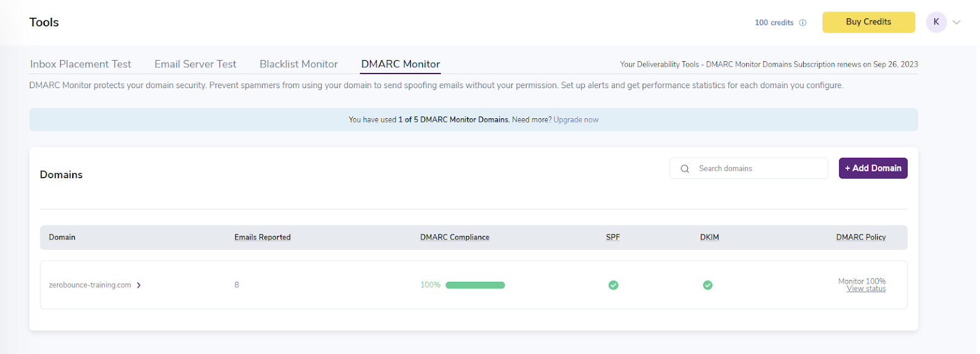Screen dimensions: 980x354
Task: Click the emails reported value 8
Action: 236,285
